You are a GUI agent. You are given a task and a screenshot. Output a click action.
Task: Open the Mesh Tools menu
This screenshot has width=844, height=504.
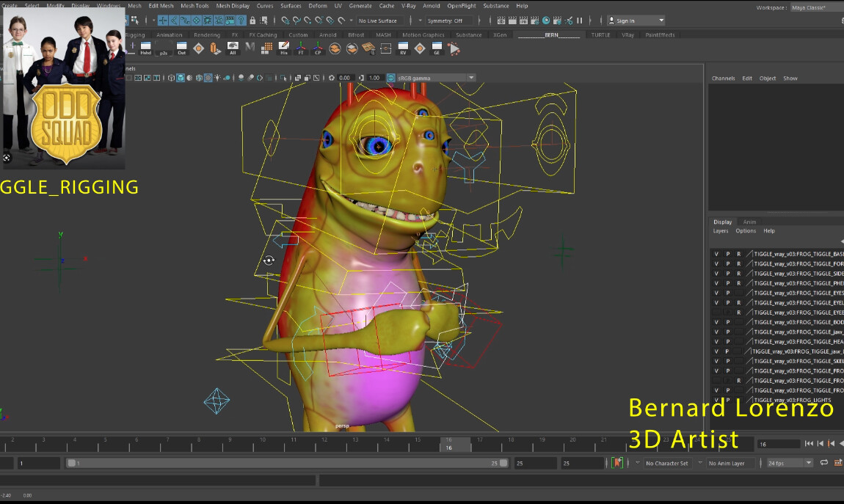click(x=194, y=5)
